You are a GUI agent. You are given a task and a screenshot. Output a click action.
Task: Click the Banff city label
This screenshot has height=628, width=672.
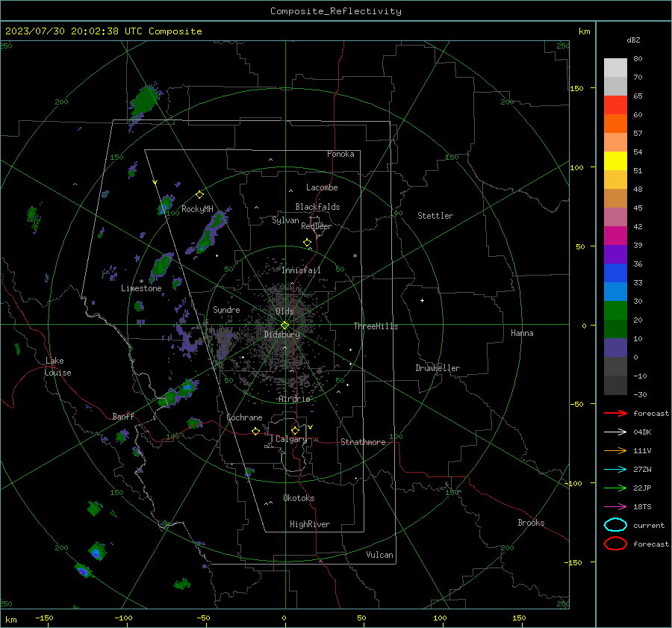pyautogui.click(x=123, y=416)
